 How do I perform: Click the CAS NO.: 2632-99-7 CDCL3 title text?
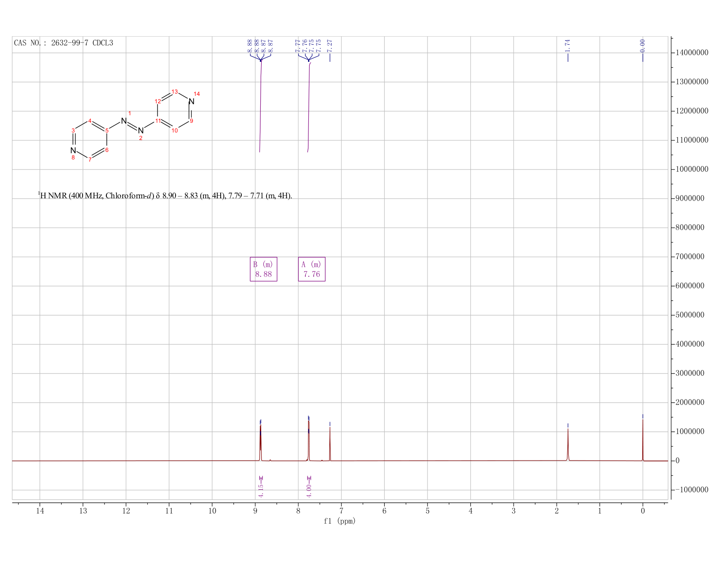[64, 43]
